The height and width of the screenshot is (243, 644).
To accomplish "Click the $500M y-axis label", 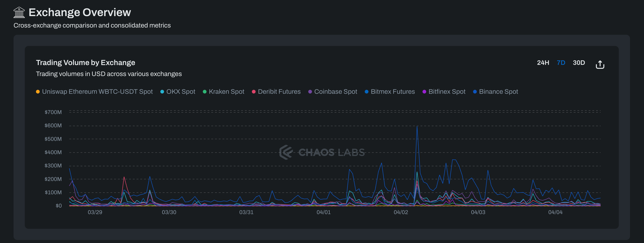I will [x=53, y=139].
